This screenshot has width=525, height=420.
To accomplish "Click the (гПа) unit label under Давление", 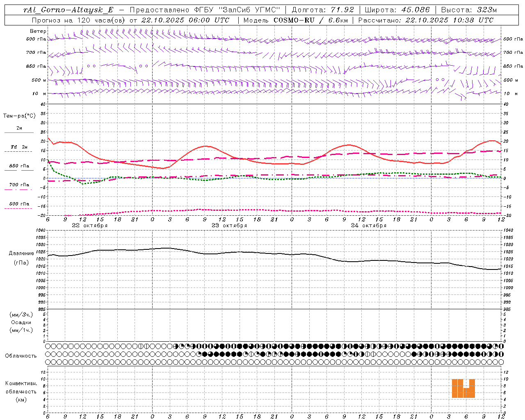I will [21, 263].
